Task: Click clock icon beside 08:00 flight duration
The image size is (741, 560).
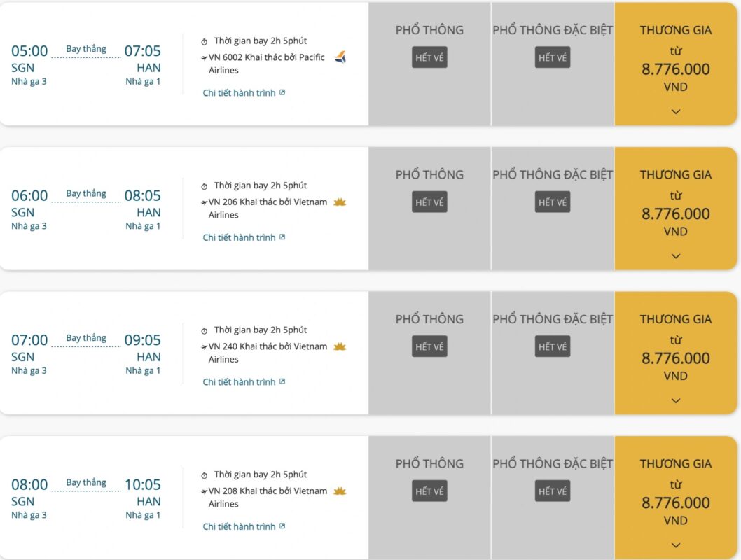Action: pos(204,475)
